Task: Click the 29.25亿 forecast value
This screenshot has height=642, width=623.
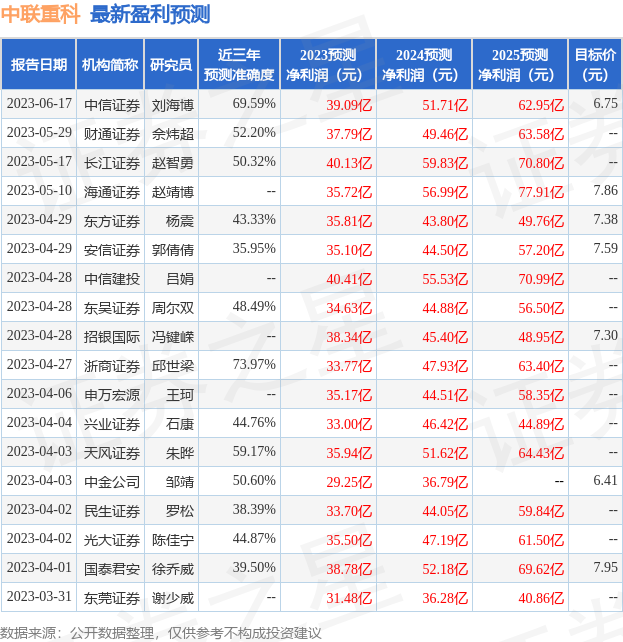Action: [x=349, y=482]
